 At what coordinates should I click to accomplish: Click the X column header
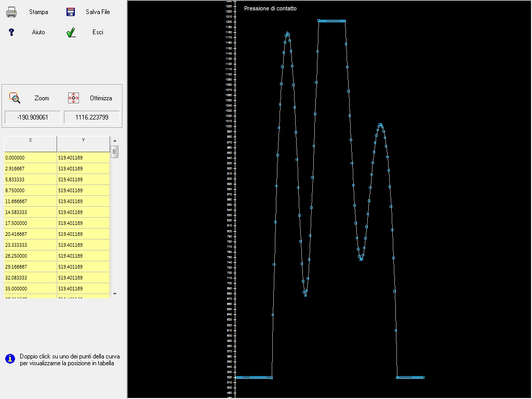click(31, 144)
